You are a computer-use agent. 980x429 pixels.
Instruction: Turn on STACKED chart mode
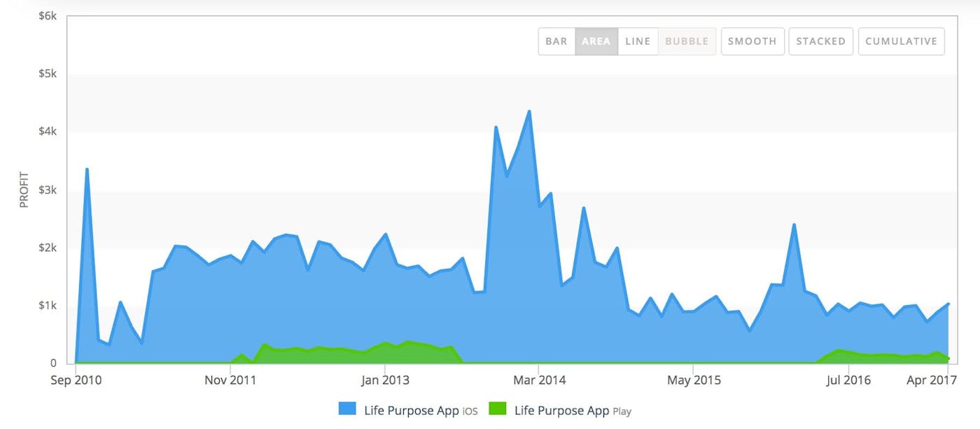[820, 41]
